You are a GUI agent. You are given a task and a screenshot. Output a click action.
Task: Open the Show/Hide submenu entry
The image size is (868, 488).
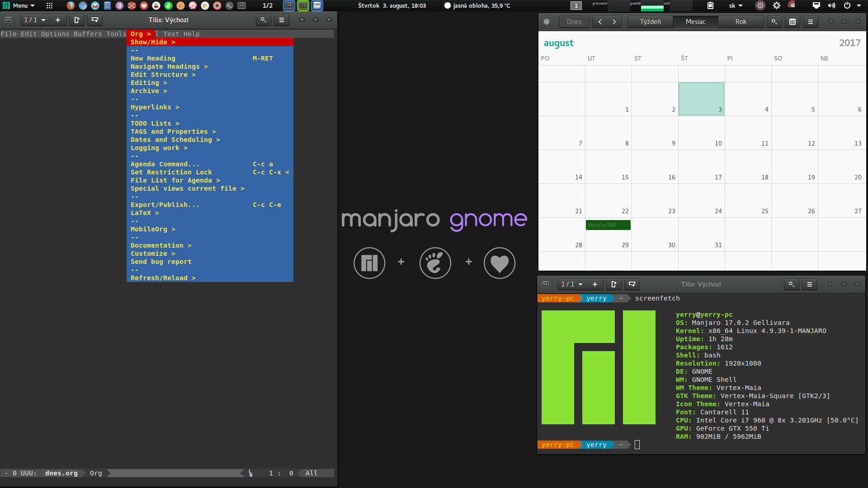210,42
